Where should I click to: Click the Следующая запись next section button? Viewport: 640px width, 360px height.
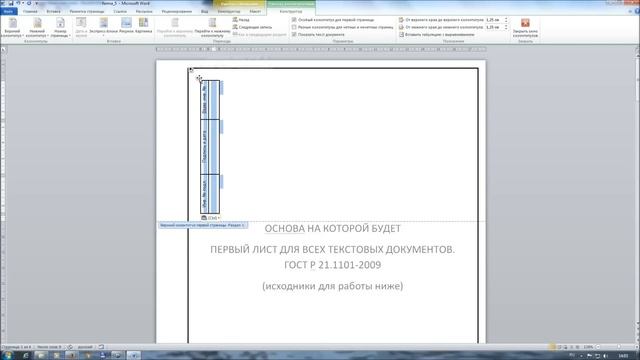[252, 27]
